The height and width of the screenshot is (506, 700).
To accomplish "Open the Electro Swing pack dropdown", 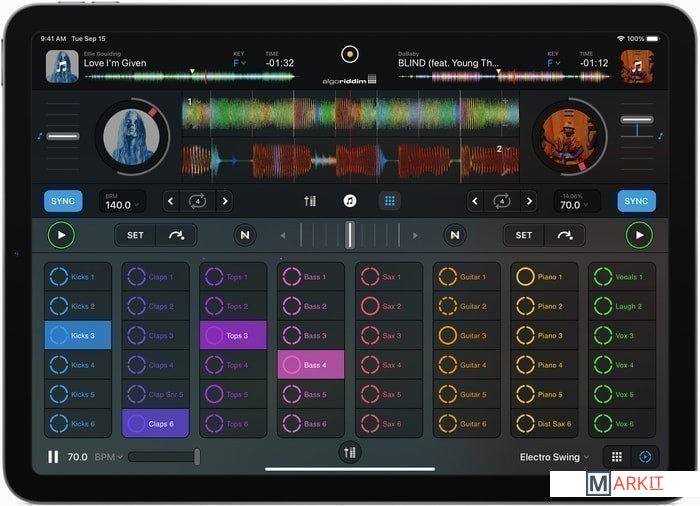I will click(554, 457).
